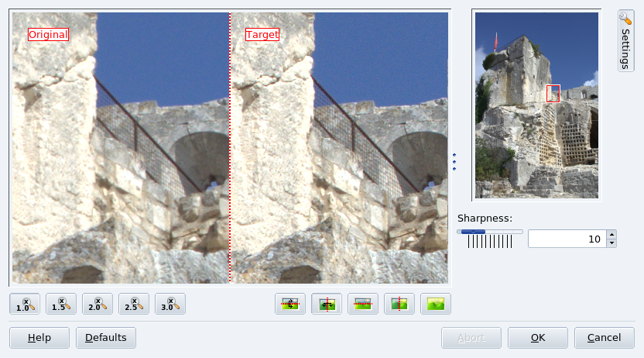Enable horizontal red line split preview

pyautogui.click(x=363, y=304)
